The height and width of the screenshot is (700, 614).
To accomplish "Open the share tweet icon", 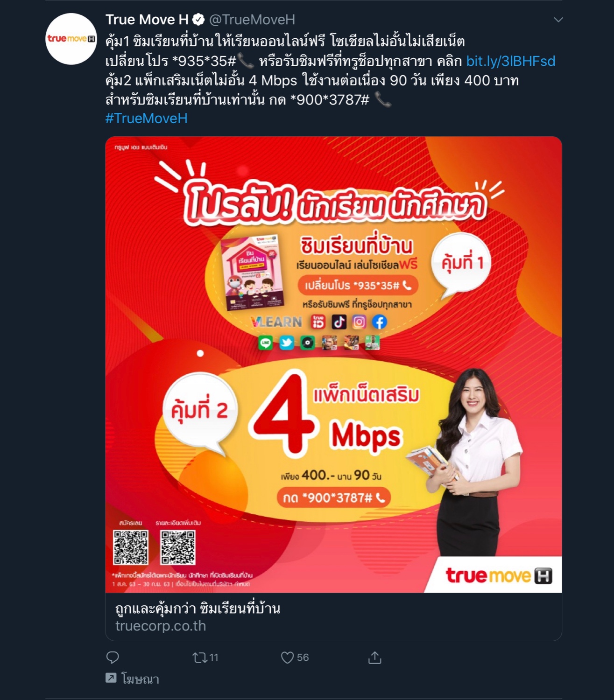I will tap(375, 658).
